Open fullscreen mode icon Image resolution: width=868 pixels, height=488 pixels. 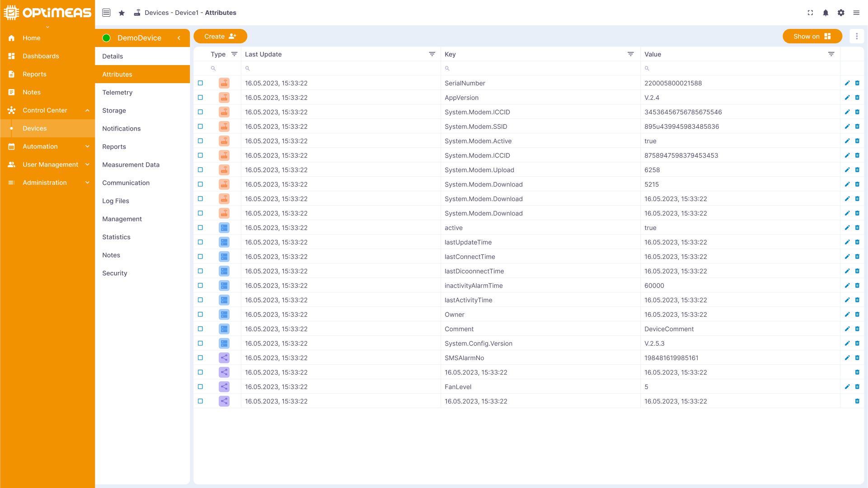coord(810,13)
